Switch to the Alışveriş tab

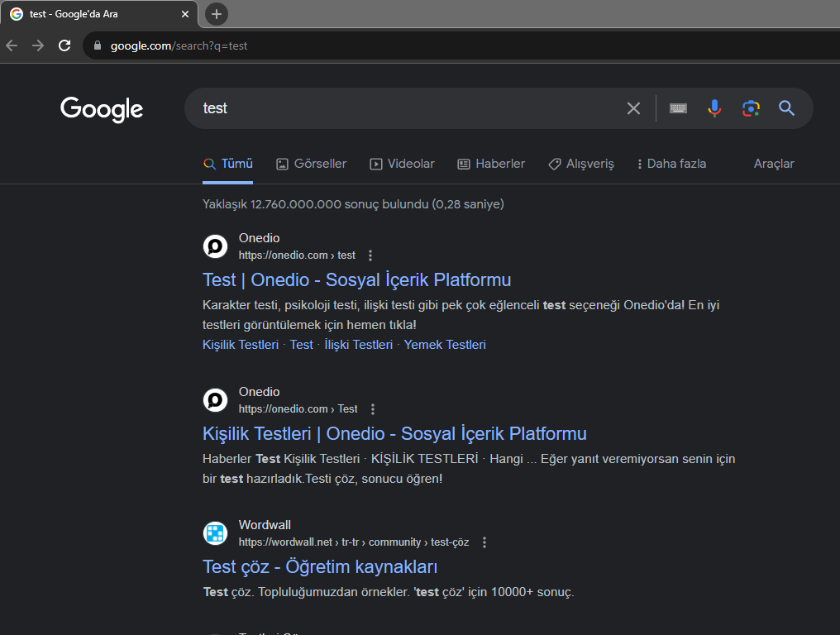point(581,164)
